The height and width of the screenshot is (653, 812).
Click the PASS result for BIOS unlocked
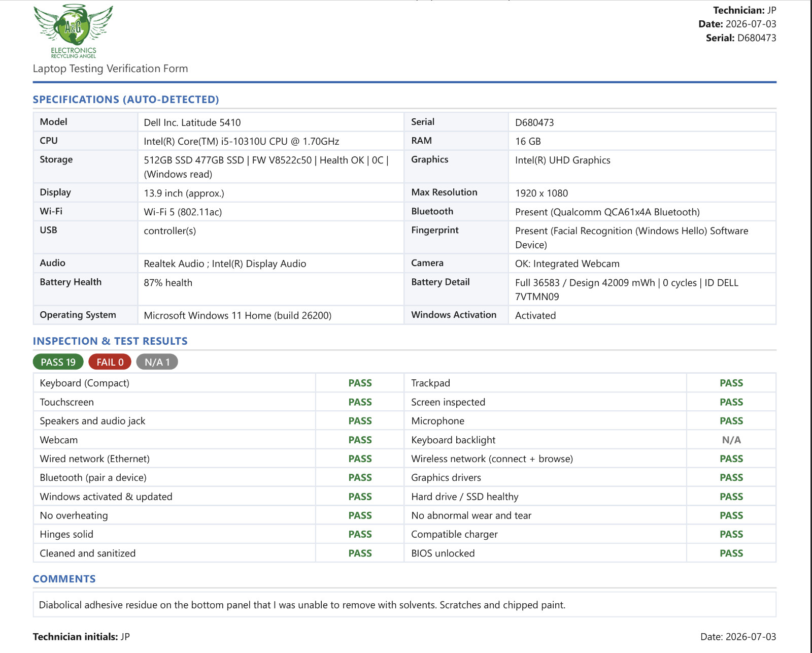[x=731, y=553]
